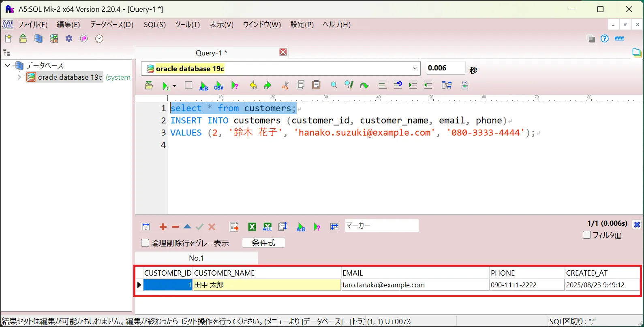
Task: Click the Marker input field
Action: [382, 225]
